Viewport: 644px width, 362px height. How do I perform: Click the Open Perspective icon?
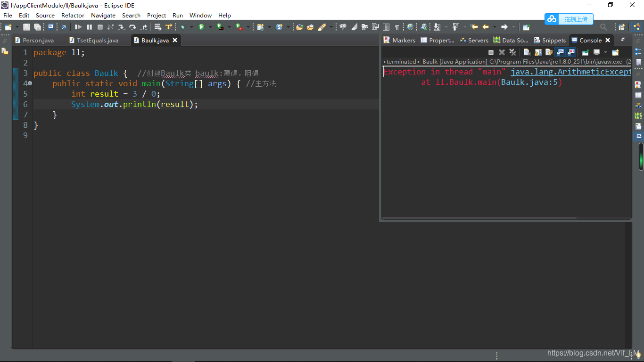pos(621,27)
